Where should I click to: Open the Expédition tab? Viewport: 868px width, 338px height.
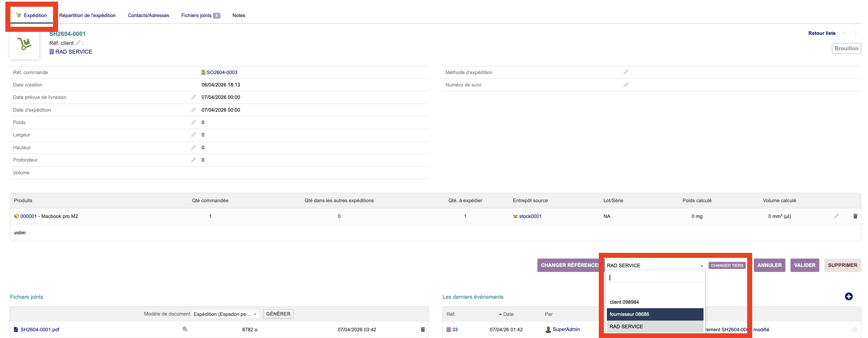pyautogui.click(x=31, y=15)
